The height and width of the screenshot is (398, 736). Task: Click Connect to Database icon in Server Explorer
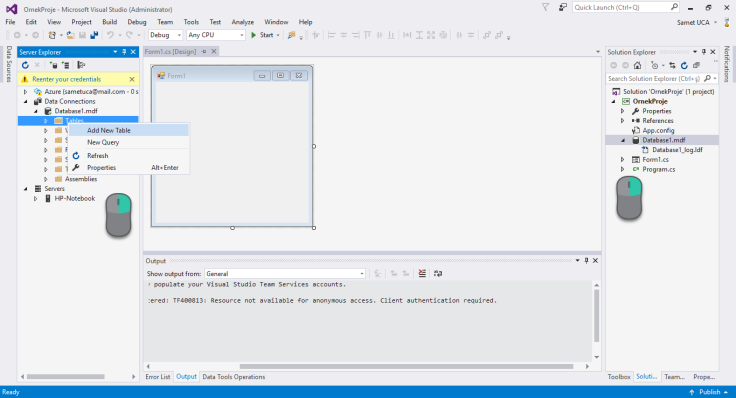pos(54,65)
